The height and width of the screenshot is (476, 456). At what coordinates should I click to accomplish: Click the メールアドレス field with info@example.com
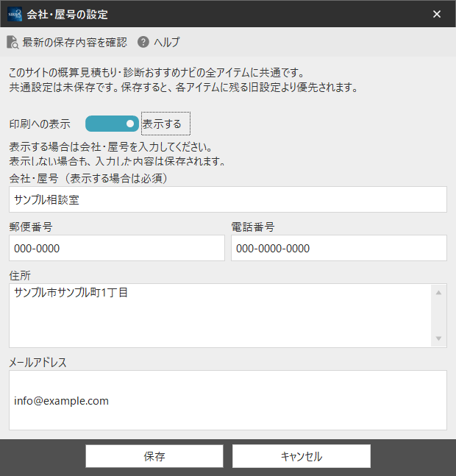[x=228, y=400]
